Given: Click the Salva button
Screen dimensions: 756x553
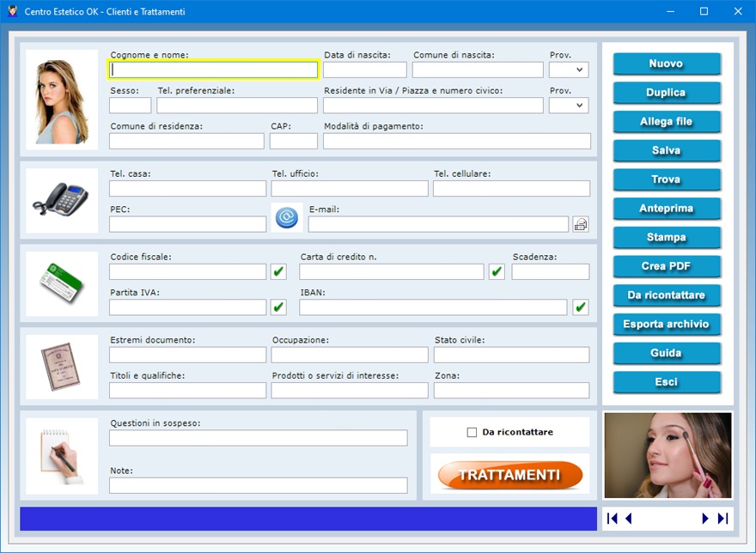Looking at the screenshot, I should (667, 150).
